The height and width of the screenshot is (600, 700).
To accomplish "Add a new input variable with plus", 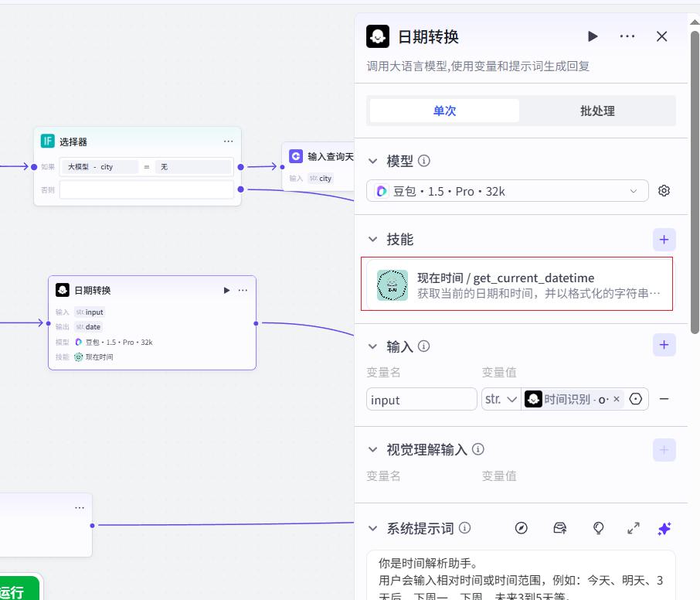I will (664, 345).
